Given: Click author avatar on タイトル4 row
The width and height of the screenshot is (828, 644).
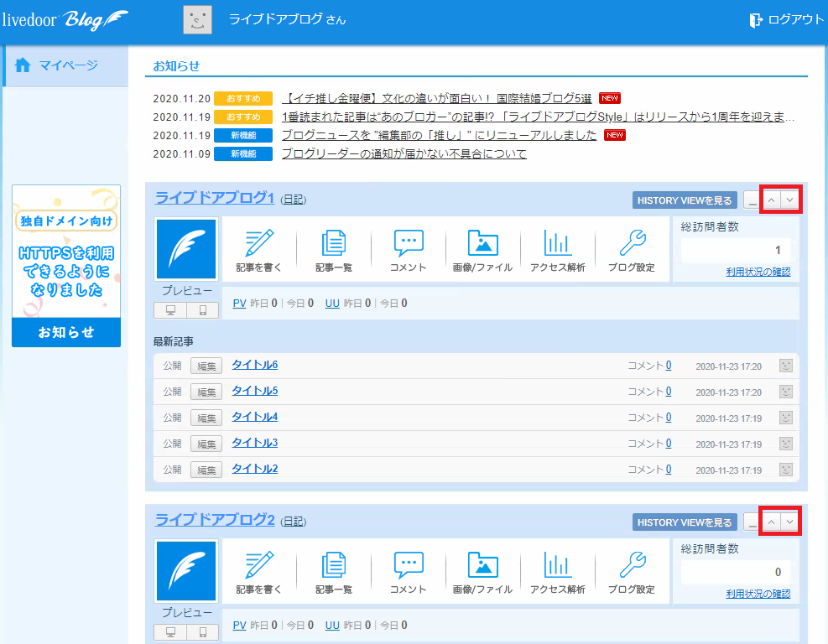Looking at the screenshot, I should click(786, 418).
